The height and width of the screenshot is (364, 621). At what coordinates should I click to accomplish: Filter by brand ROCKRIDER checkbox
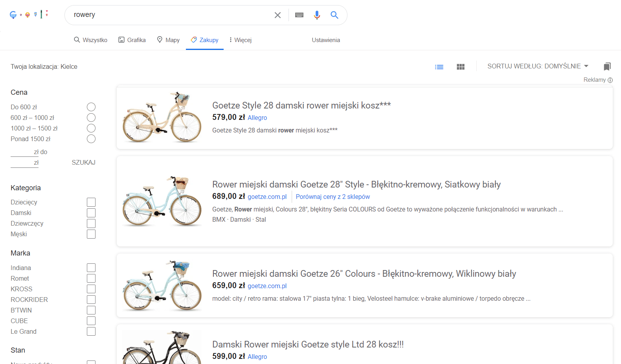pos(91,300)
